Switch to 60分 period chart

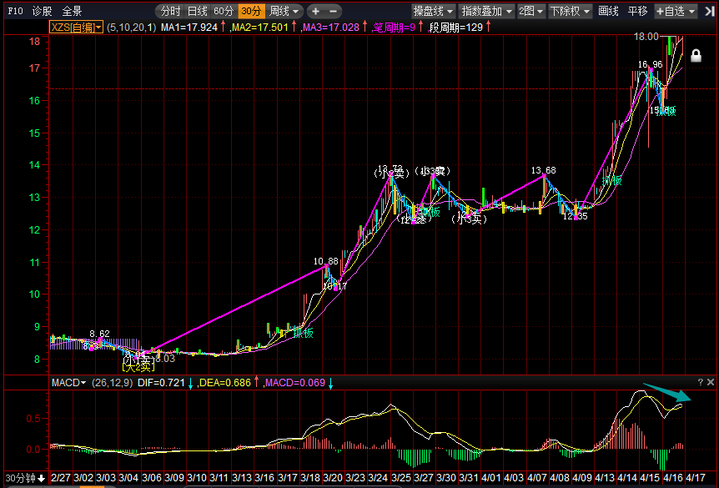(x=224, y=11)
